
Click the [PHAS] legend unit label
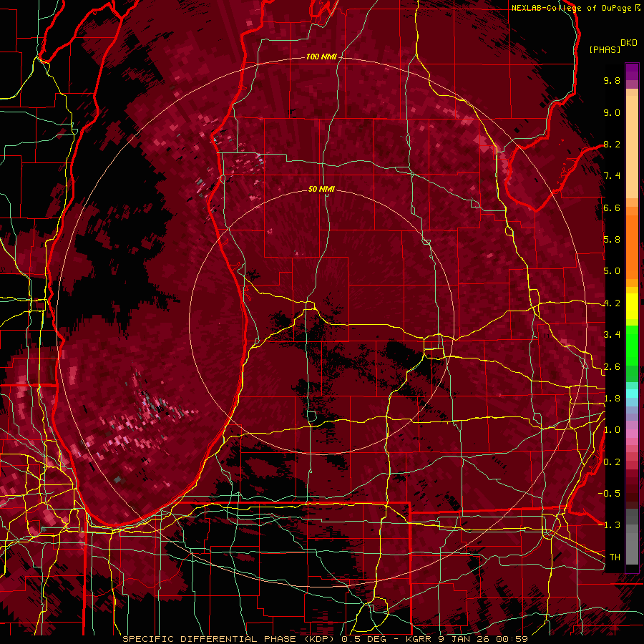click(x=605, y=49)
